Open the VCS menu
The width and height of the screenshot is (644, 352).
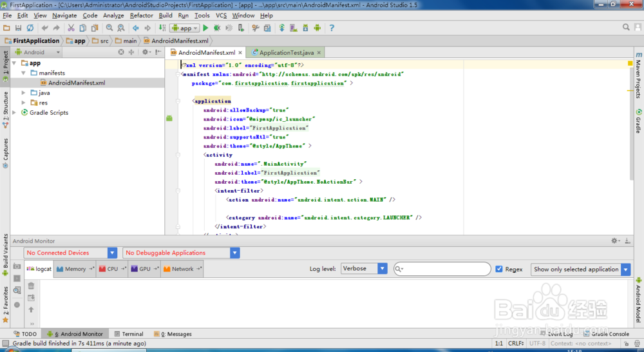pos(221,15)
